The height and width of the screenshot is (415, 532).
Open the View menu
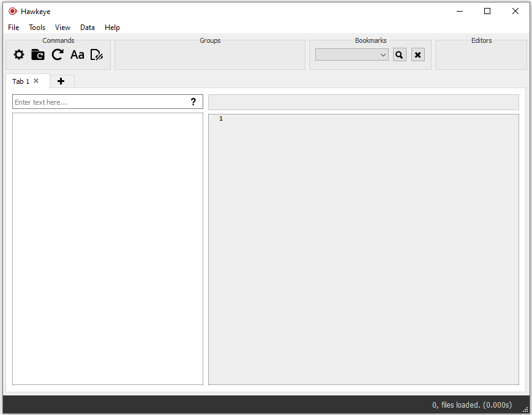click(x=62, y=28)
